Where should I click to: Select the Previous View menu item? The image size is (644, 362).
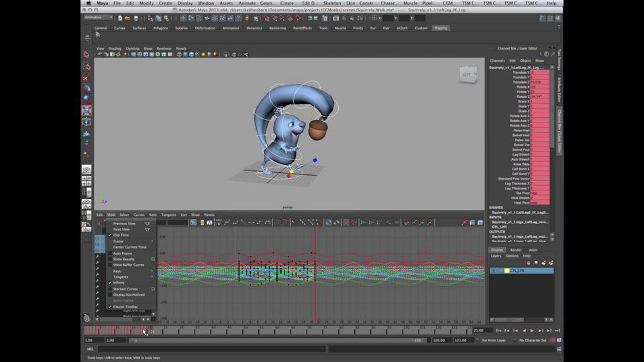(x=131, y=223)
